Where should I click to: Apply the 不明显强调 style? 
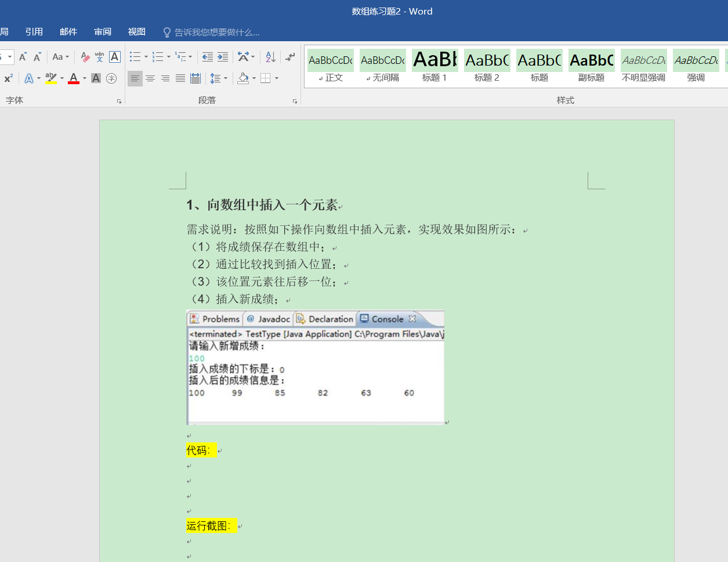pos(644,67)
